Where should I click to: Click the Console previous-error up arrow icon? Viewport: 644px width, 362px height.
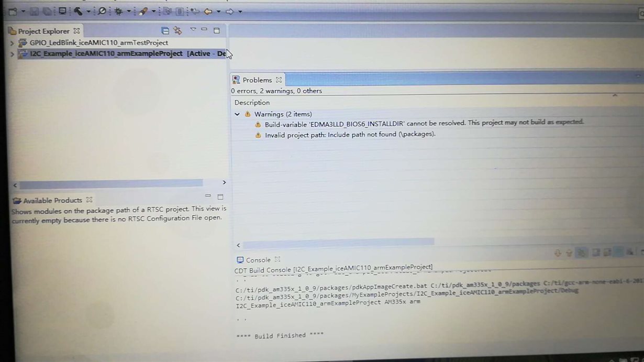point(569,253)
